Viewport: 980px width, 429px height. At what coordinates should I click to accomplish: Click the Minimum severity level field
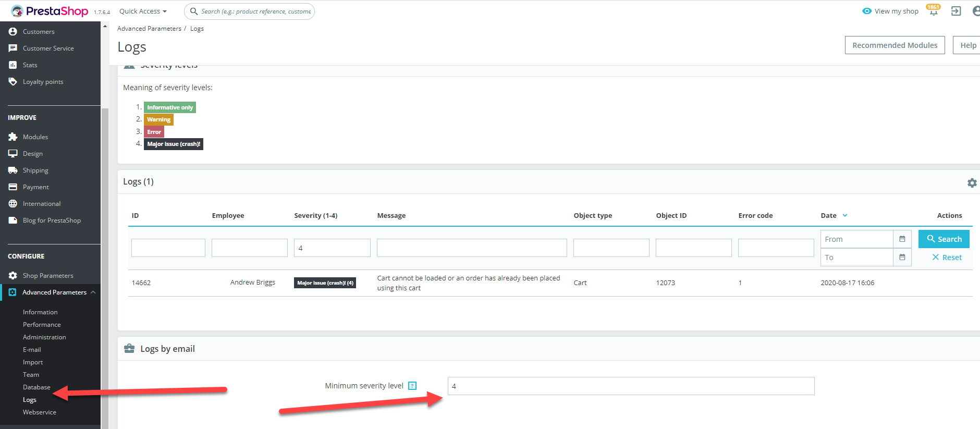631,386
